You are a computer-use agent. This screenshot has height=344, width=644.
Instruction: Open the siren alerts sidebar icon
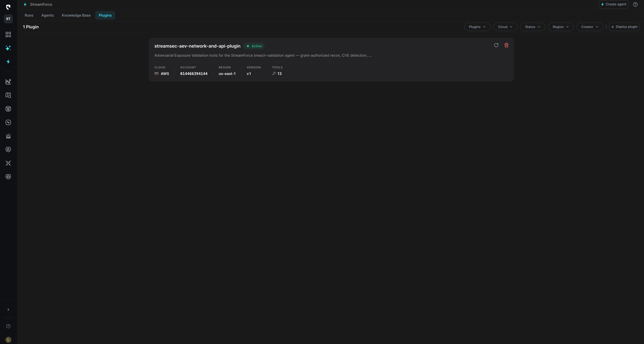coord(8,136)
